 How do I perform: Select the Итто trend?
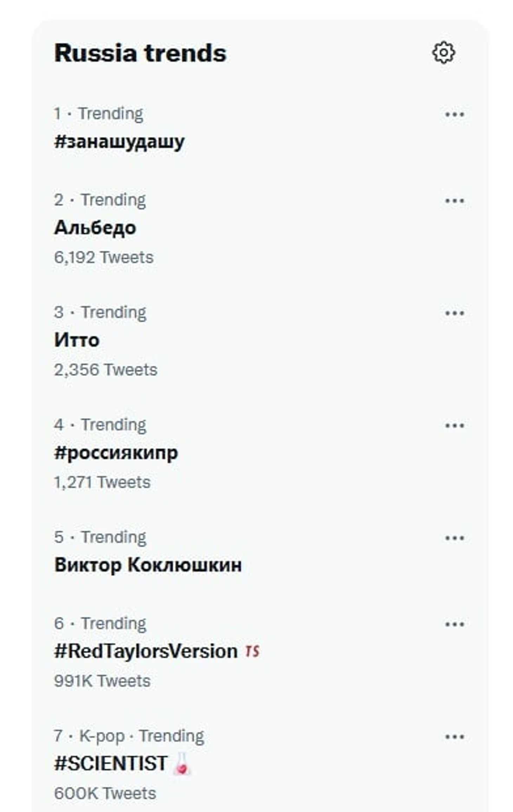tap(77, 340)
